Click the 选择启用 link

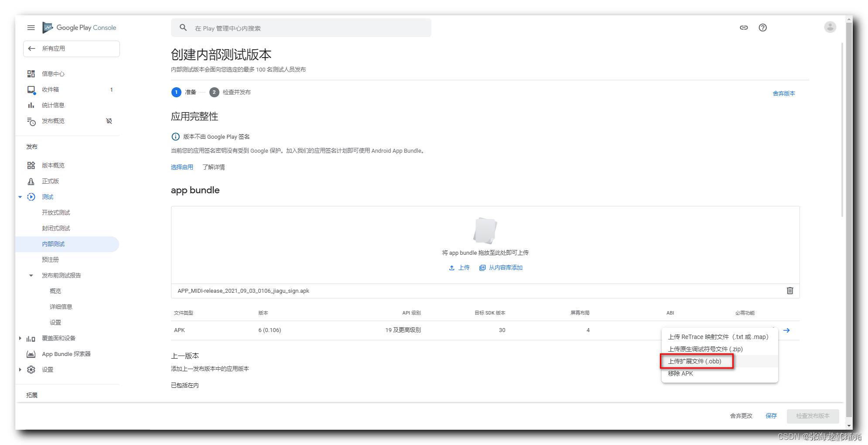182,167
